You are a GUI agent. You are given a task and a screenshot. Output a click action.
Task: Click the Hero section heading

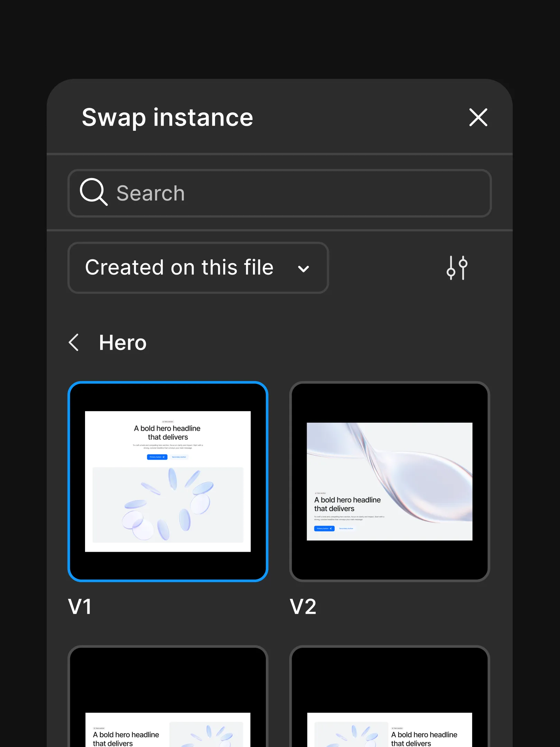coord(123,343)
